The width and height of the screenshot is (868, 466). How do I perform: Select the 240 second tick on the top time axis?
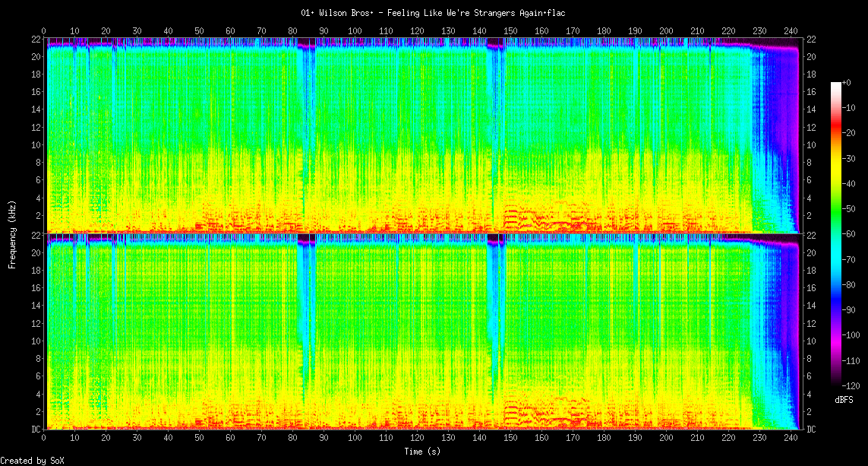pyautogui.click(x=791, y=31)
